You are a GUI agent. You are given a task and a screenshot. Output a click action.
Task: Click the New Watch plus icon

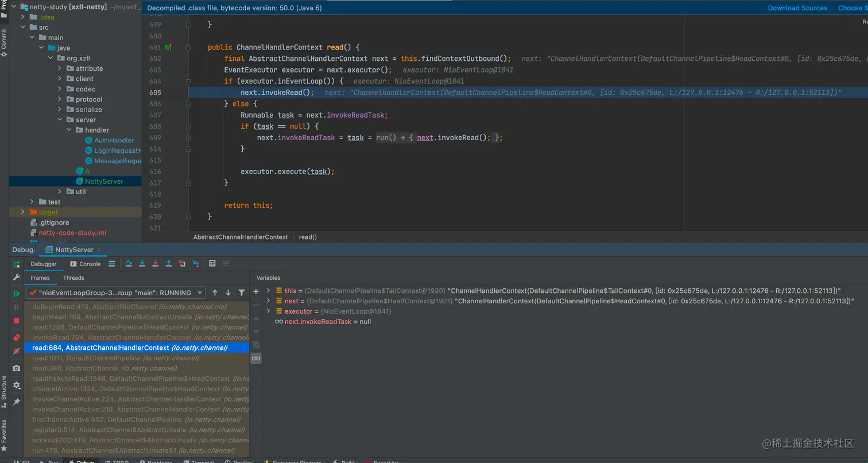point(256,291)
